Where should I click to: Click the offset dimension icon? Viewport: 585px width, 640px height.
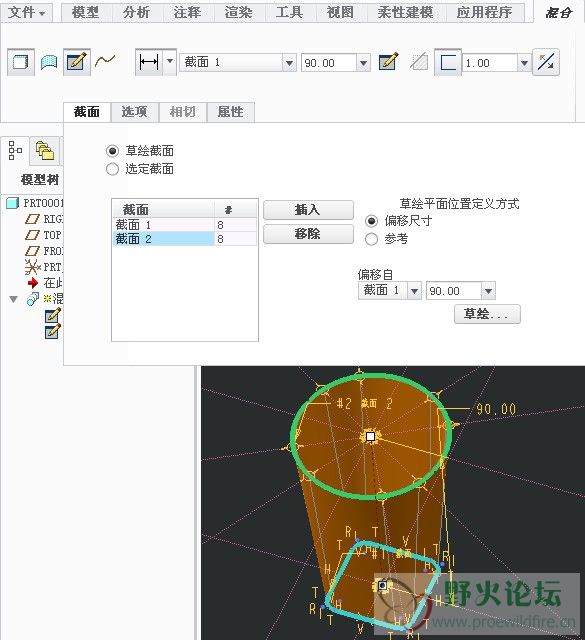coord(149,62)
